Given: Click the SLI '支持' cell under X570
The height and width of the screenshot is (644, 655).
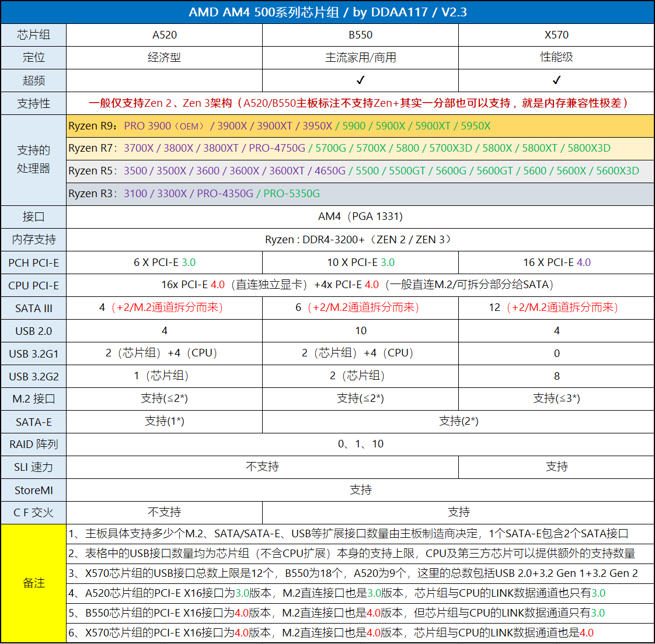Looking at the screenshot, I should [556, 467].
